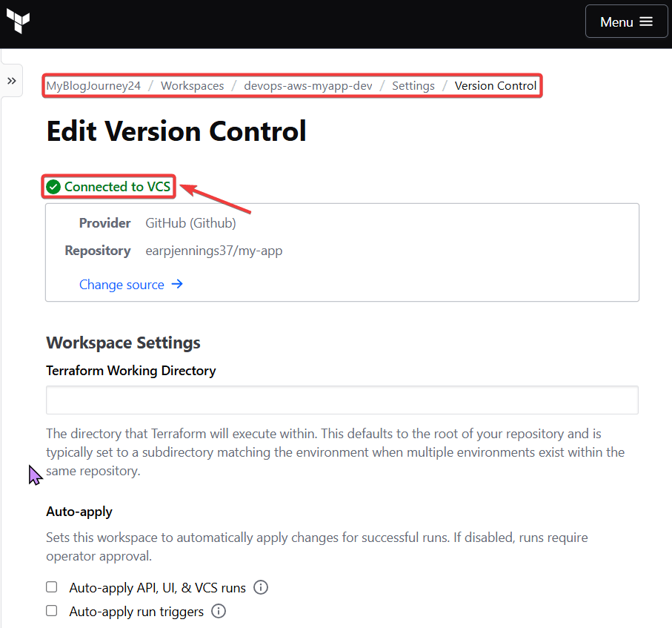
Task: Select Version Control breadcrumb item
Action: [x=496, y=86]
